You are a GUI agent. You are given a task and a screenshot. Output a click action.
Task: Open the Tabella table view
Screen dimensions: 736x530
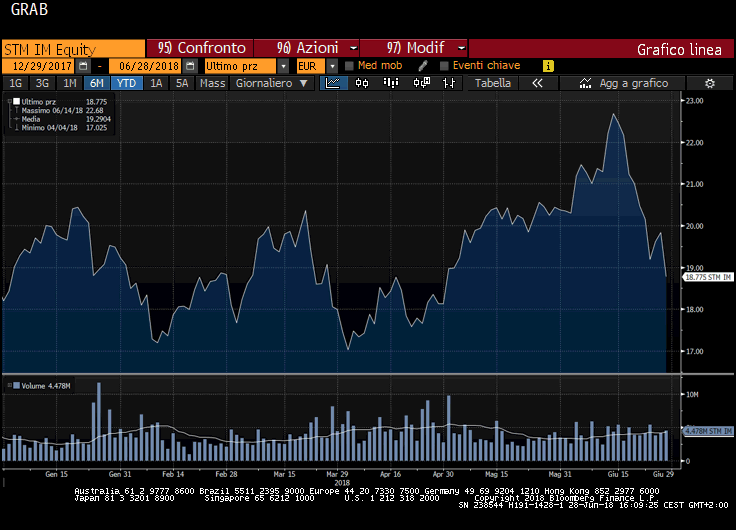pyautogui.click(x=492, y=83)
